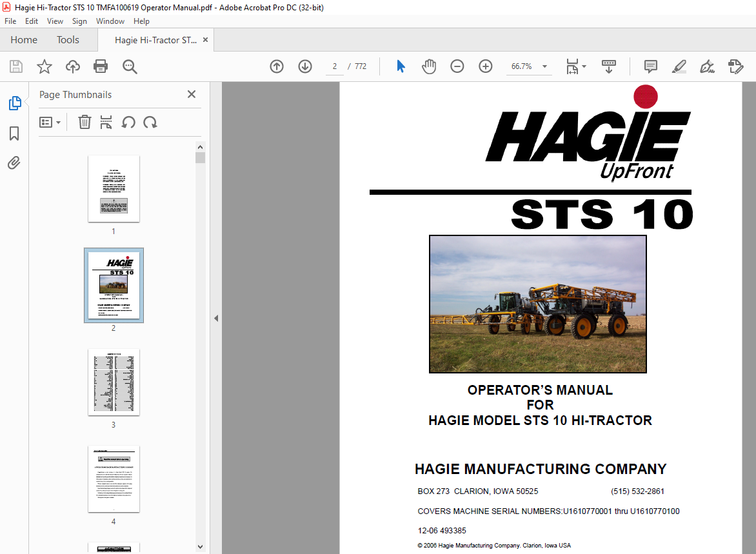The height and width of the screenshot is (554, 756).
Task: Open the Sign menu
Action: click(x=79, y=21)
